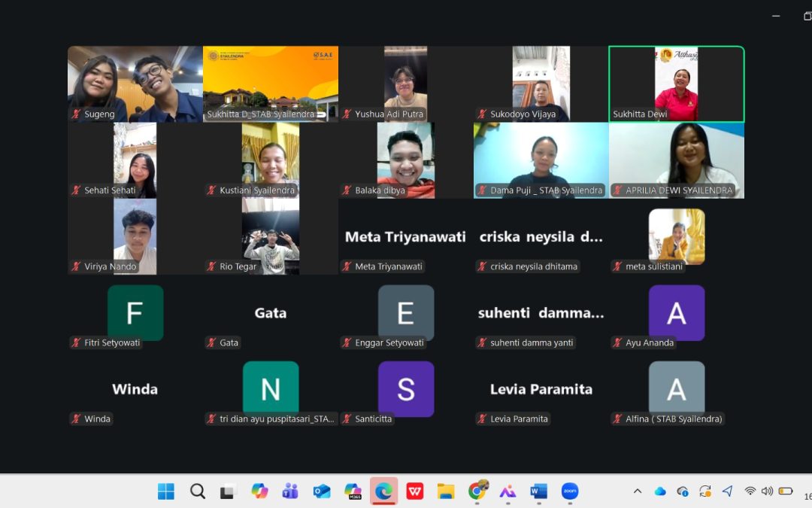Open the volume control in the system tray

coord(767,491)
